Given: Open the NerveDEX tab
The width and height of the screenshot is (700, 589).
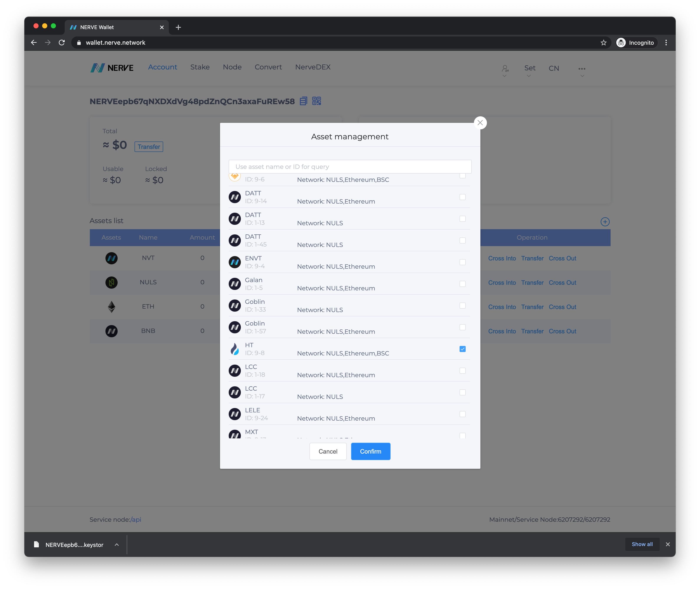Looking at the screenshot, I should pos(313,67).
